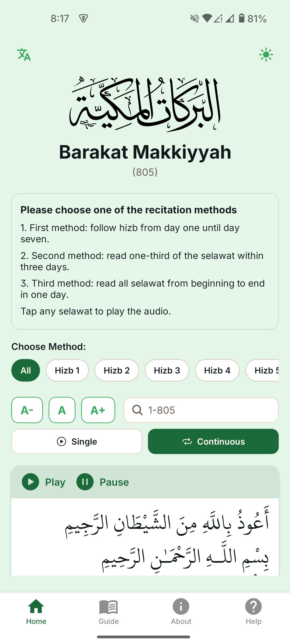The width and height of the screenshot is (290, 644).
Task: Pick the Hizb 3 method chip
Action: click(167, 370)
